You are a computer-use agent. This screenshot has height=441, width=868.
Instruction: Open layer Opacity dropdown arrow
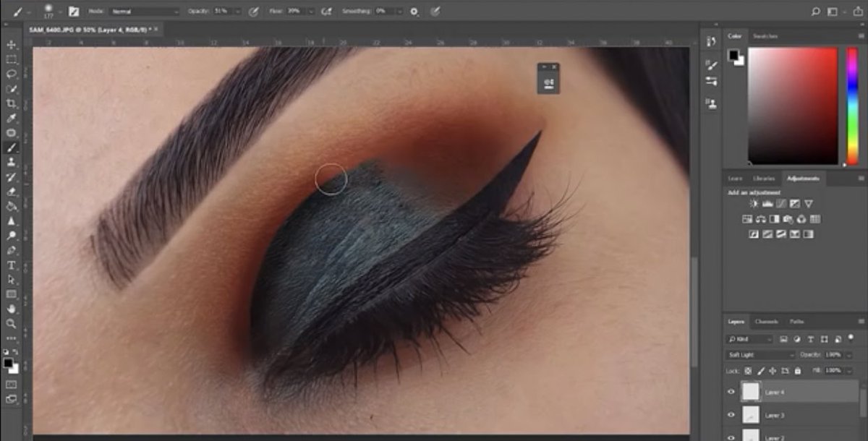coord(848,355)
